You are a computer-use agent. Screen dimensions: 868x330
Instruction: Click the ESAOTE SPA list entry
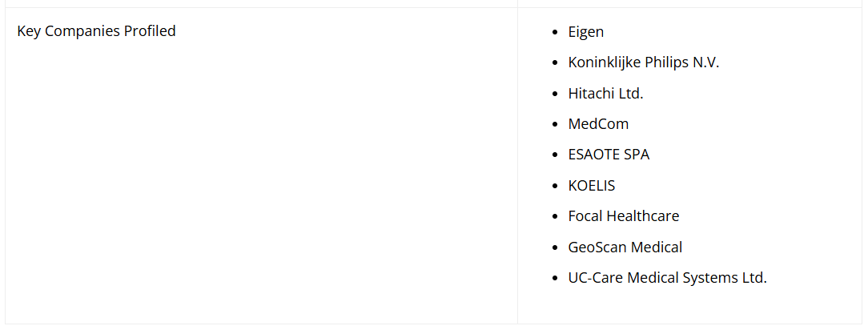(x=609, y=155)
